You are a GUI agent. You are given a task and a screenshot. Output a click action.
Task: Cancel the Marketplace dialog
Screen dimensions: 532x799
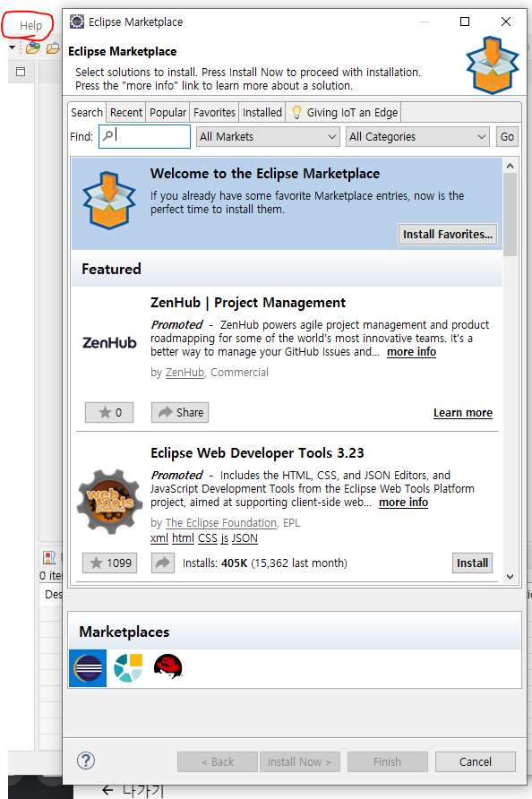[x=476, y=761]
